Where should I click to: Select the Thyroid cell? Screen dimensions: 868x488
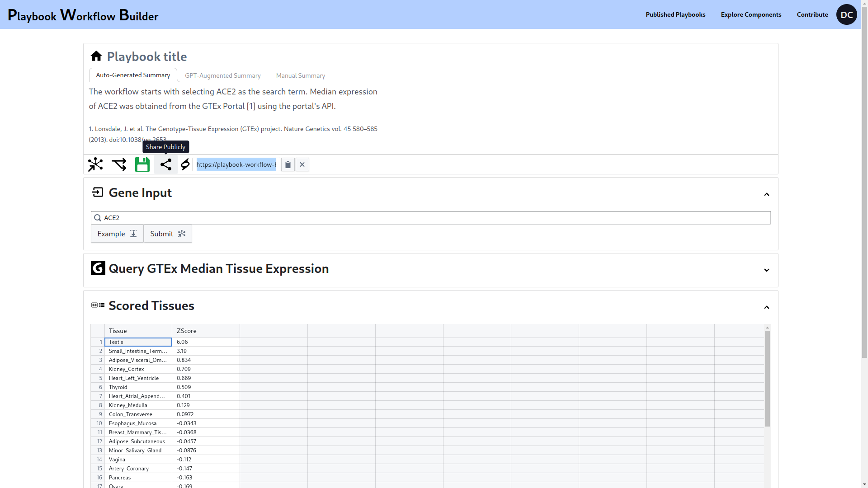click(x=138, y=387)
